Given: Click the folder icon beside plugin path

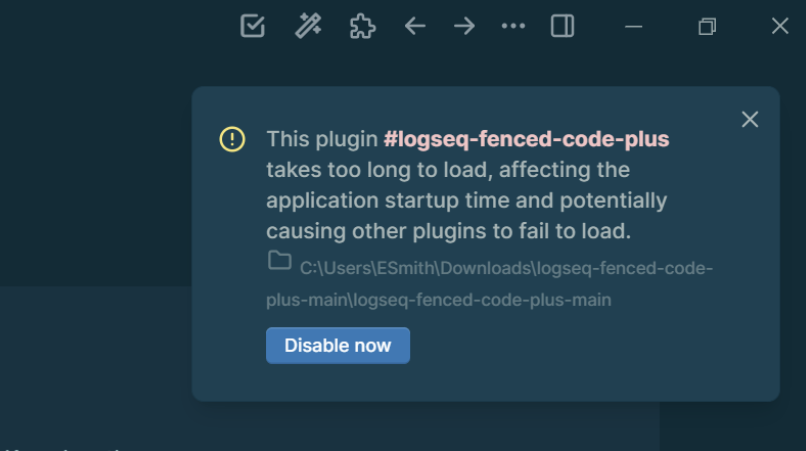Looking at the screenshot, I should [280, 260].
